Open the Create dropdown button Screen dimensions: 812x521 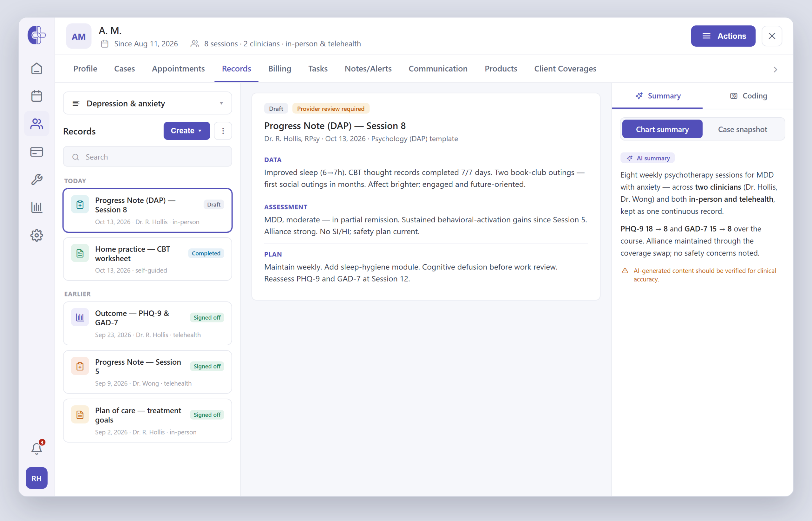coord(187,131)
